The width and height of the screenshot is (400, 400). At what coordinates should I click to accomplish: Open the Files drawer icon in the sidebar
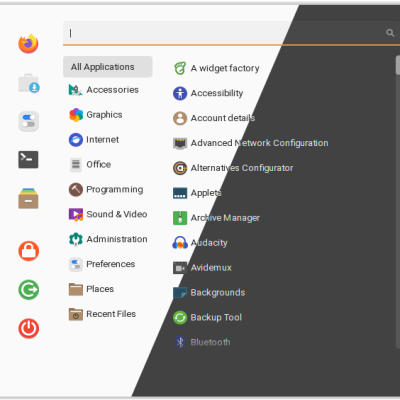tap(28, 198)
